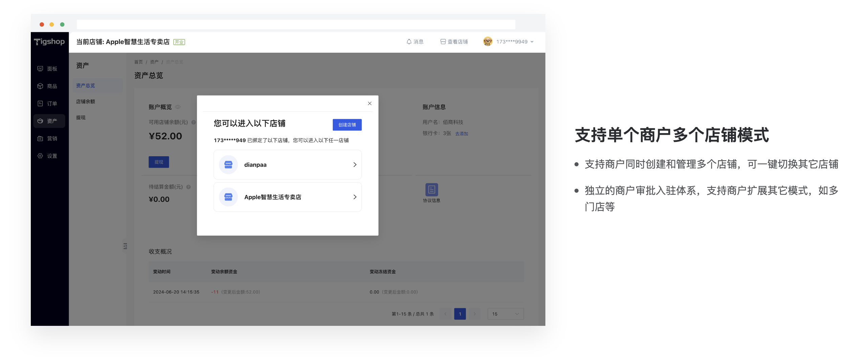
Task: Open the 设置 settings gear icon
Action: [40, 156]
